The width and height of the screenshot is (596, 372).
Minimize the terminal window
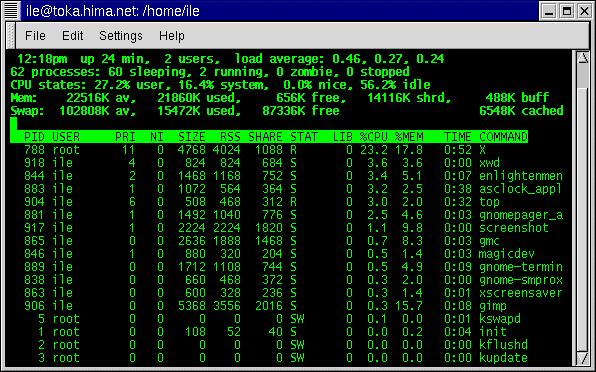pyautogui.click(x=549, y=11)
